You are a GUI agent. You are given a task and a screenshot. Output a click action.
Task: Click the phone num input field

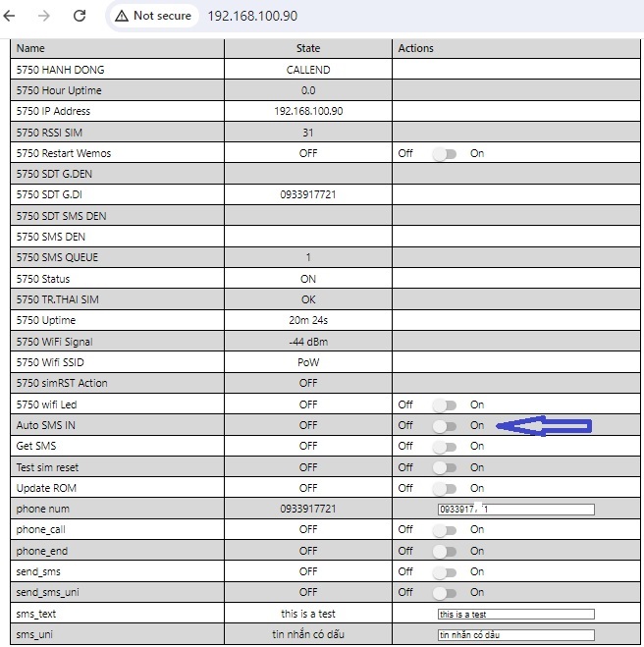click(515, 509)
